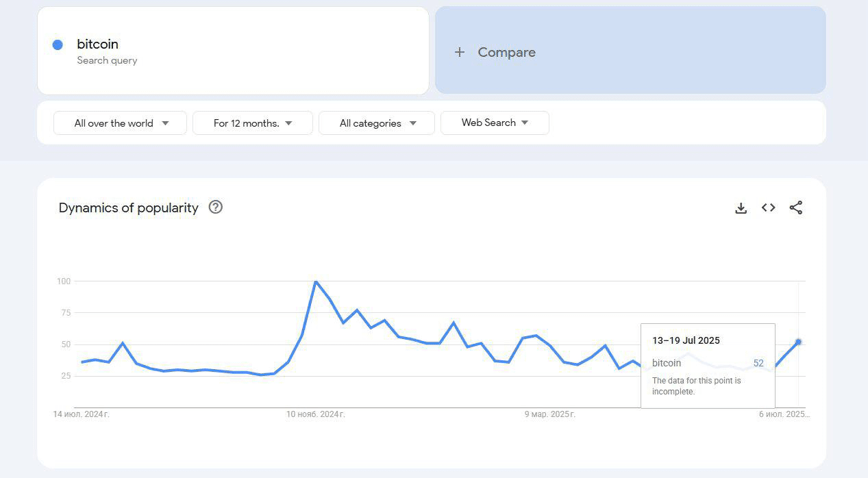868x478 pixels.
Task: Click the November 2024 peak on chart
Action: point(315,281)
